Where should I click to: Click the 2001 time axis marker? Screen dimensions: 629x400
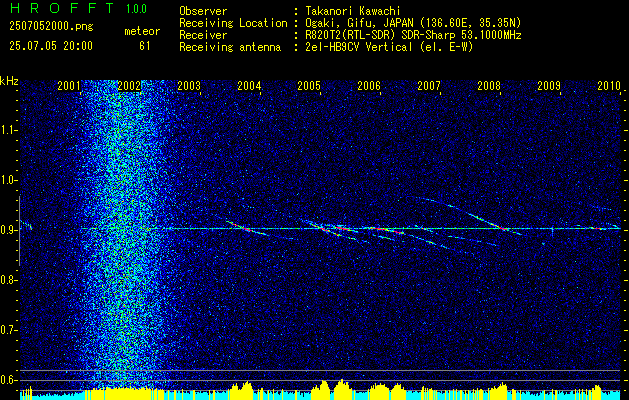click(69, 85)
